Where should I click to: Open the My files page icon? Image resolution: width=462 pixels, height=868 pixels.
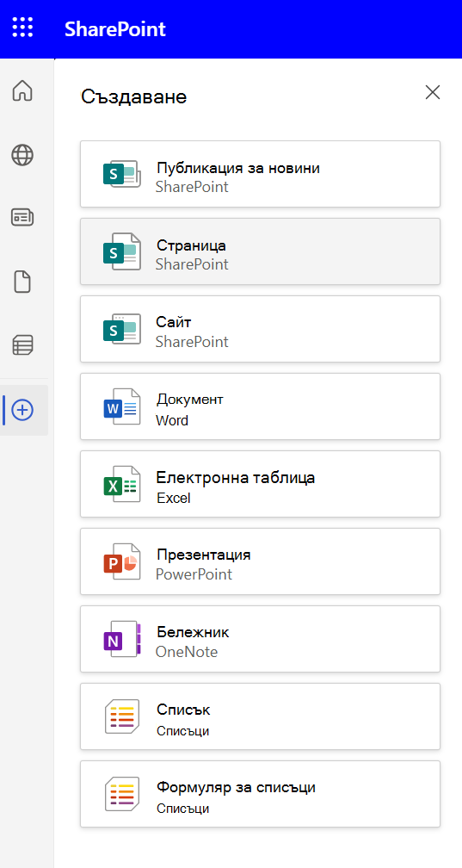(22, 282)
